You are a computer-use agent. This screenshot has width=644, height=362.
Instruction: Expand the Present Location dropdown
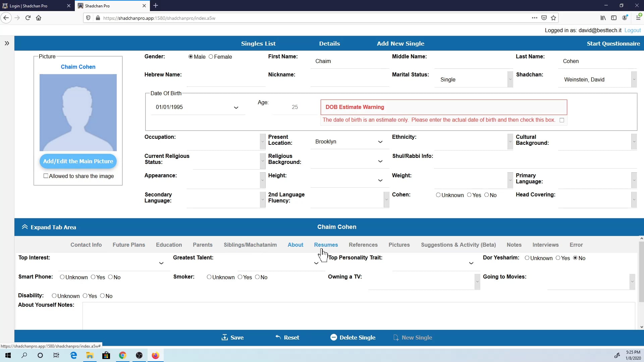pos(380,142)
